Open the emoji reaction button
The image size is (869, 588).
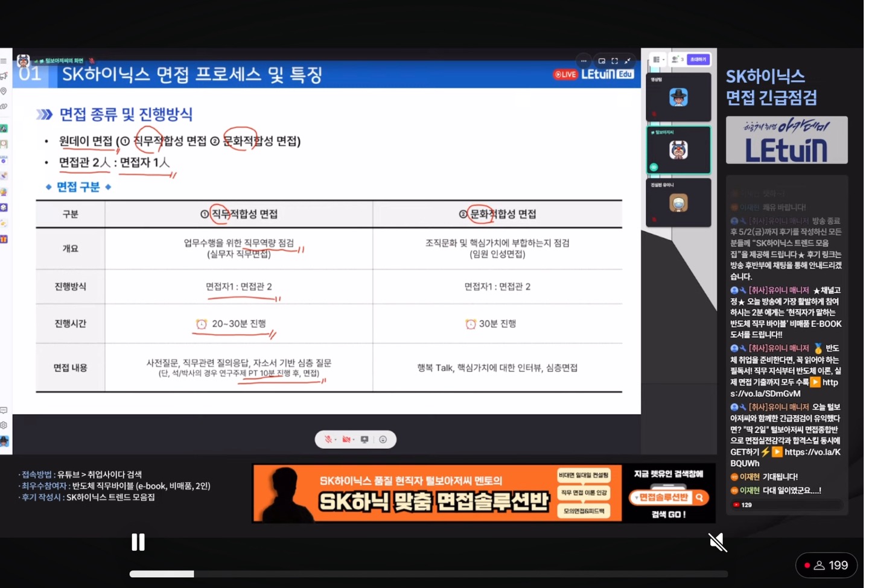pyautogui.click(x=383, y=440)
